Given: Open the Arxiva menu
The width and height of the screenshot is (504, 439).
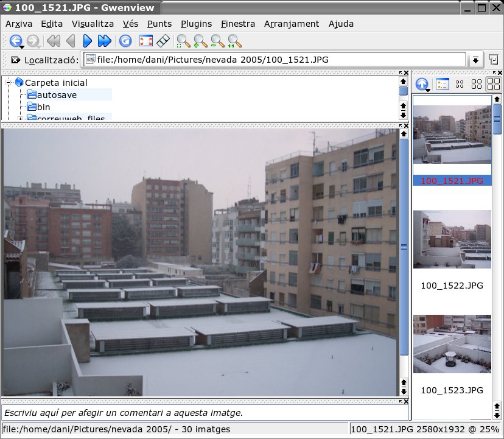Looking at the screenshot, I should click(x=19, y=24).
